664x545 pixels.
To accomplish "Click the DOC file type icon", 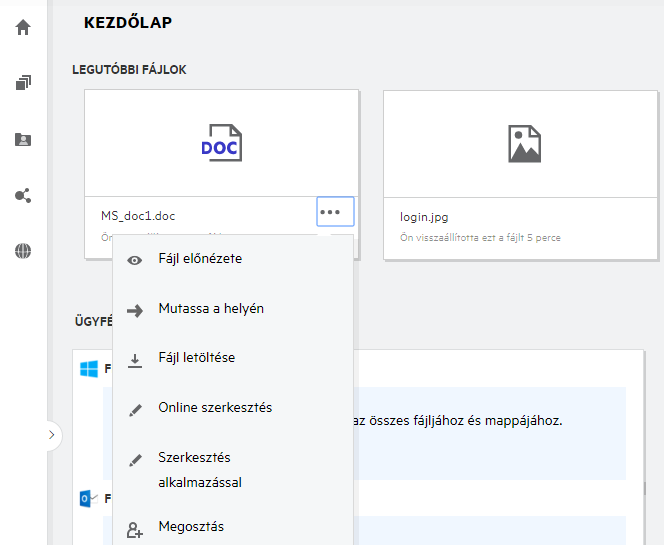I will [221, 143].
